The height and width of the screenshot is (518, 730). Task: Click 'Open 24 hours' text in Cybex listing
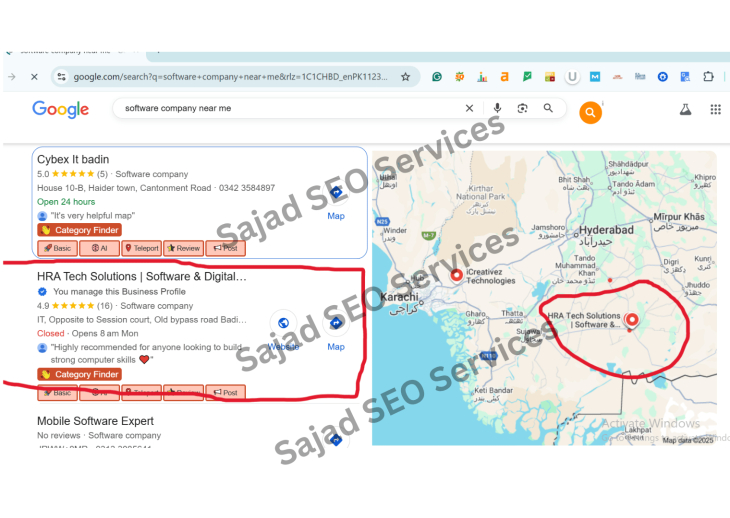point(66,202)
